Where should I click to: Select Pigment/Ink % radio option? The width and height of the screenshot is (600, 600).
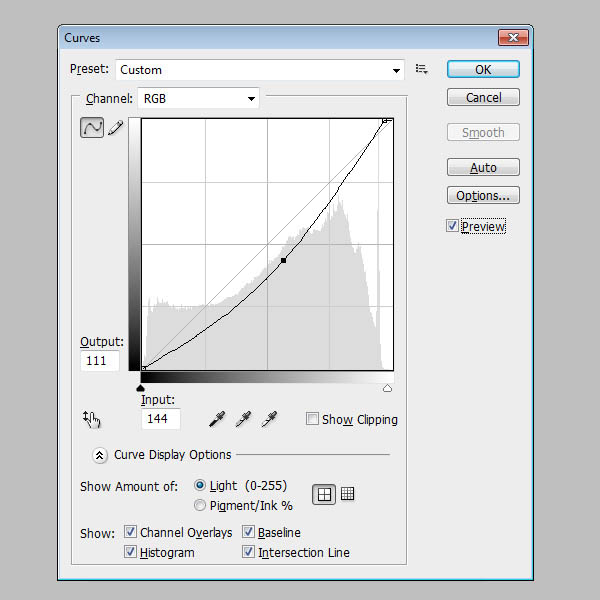coord(199,505)
